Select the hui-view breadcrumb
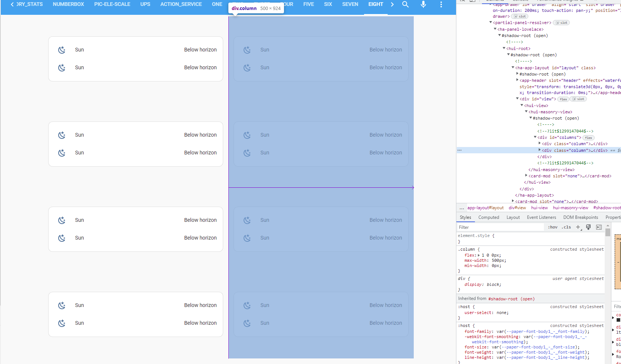This screenshot has height=364, width=621. point(539,208)
